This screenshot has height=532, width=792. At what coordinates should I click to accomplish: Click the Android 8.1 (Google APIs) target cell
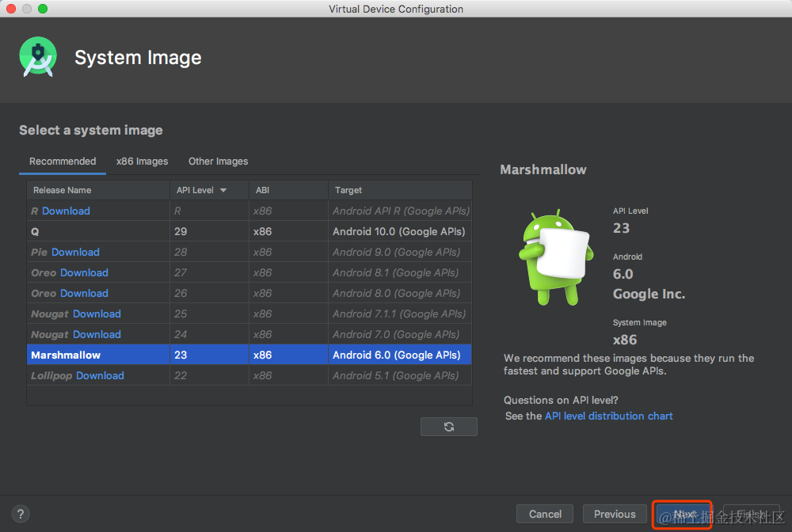(x=400, y=272)
